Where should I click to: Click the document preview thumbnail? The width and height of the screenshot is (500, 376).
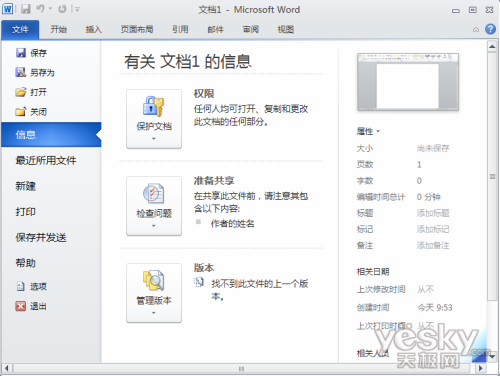pos(408,82)
